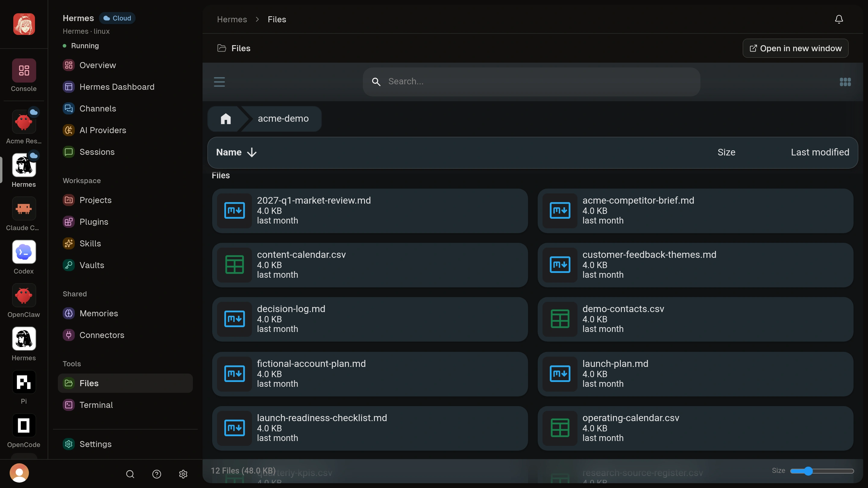Select the Claude C... agent icon
Image resolution: width=868 pixels, height=488 pixels.
tap(24, 208)
